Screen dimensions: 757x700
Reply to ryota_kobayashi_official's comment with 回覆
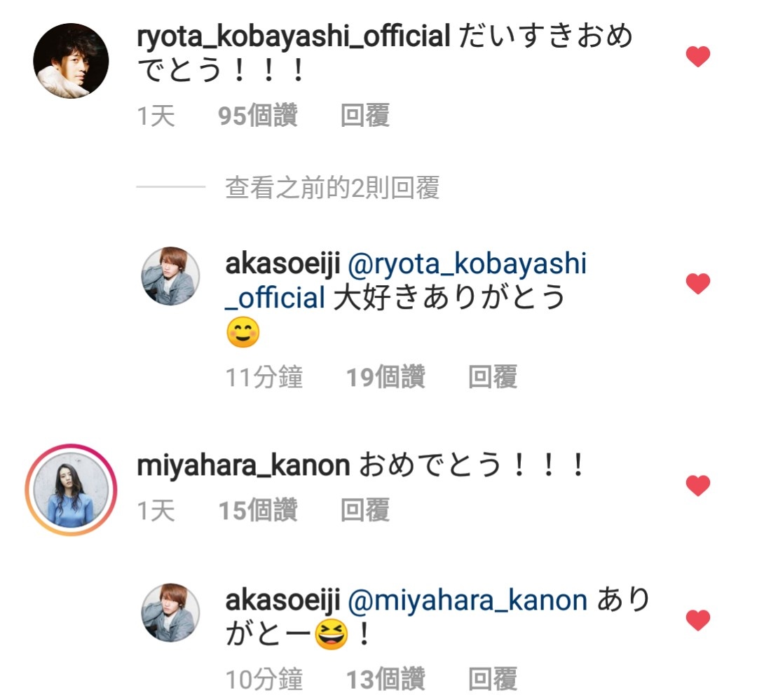coord(365,116)
